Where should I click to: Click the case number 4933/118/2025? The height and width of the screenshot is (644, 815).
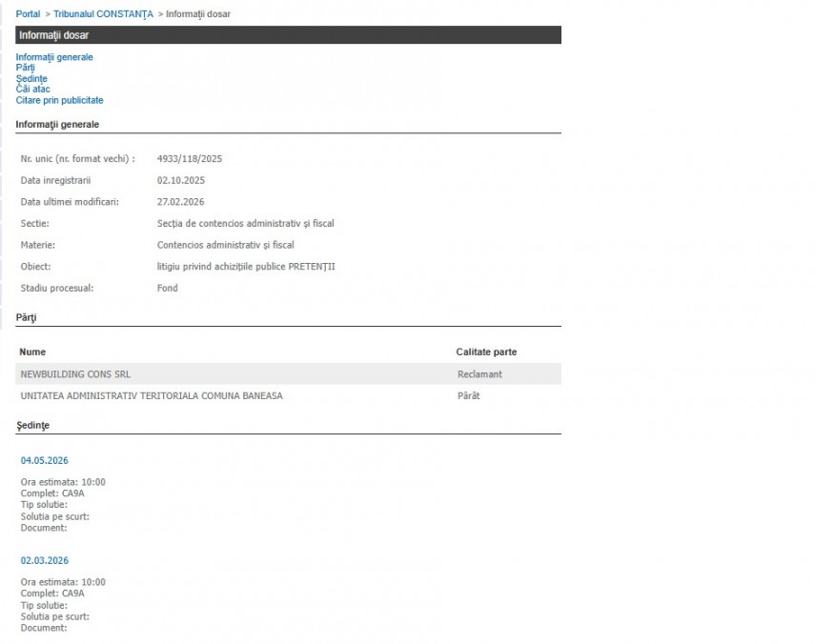point(189,159)
